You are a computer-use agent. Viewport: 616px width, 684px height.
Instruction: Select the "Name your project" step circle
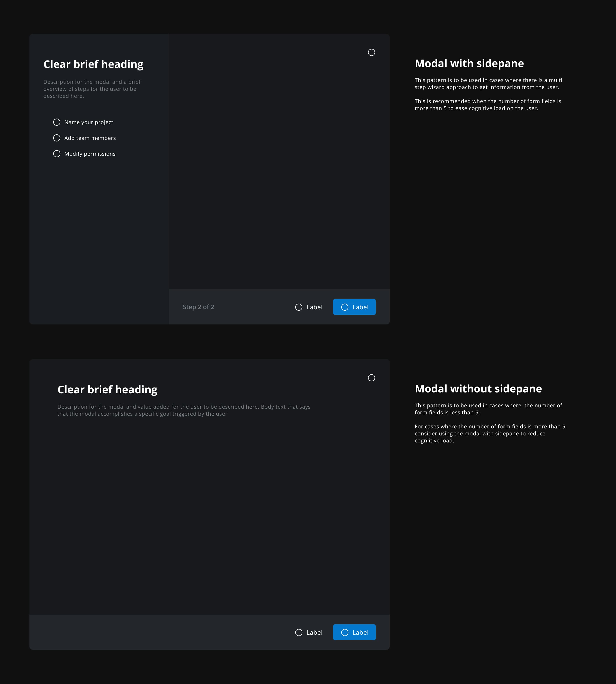[x=57, y=122]
